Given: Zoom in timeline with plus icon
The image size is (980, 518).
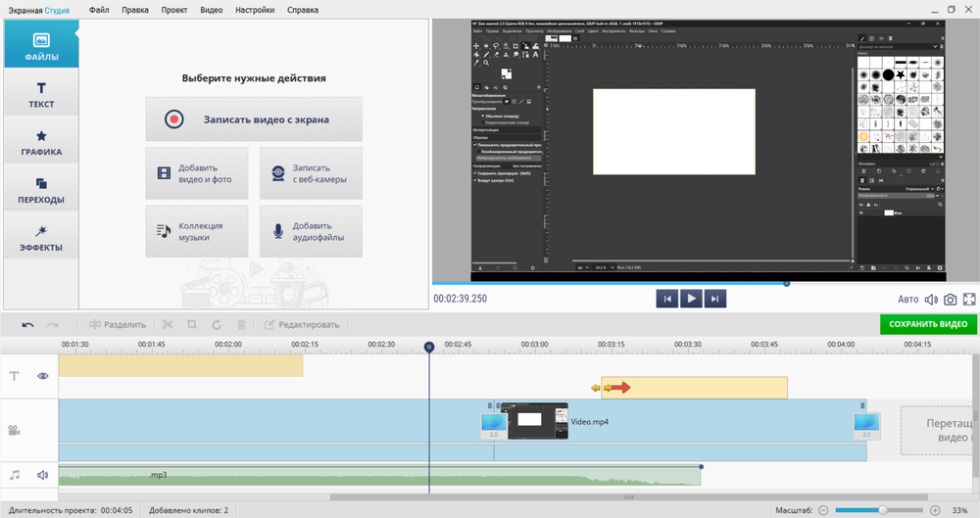Looking at the screenshot, I should coord(935,510).
